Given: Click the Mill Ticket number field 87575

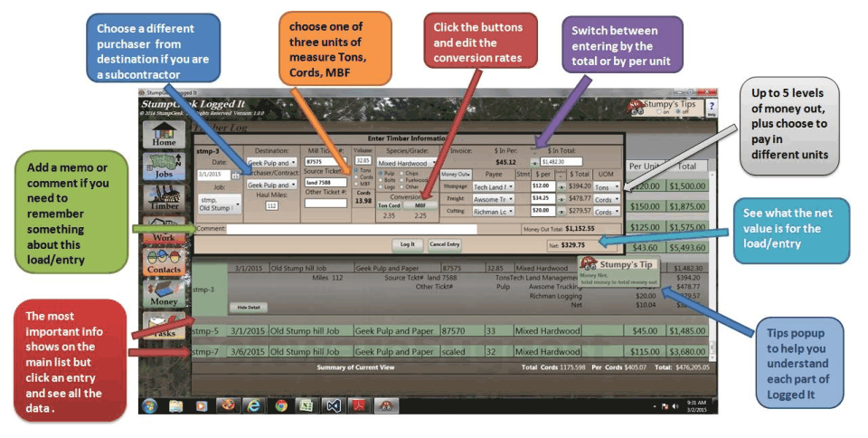Looking at the screenshot, I should click(325, 162).
